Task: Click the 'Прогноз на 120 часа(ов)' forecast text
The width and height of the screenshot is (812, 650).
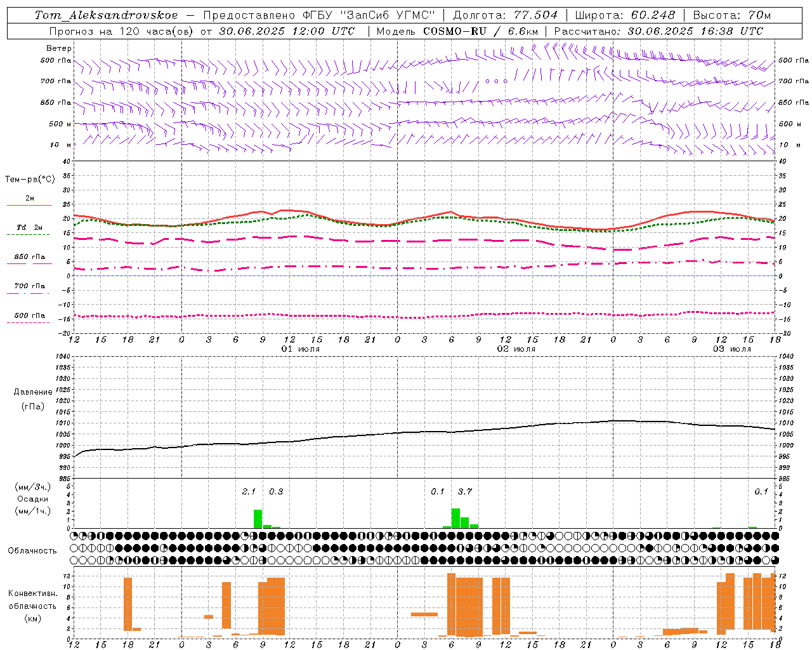Action: pyautogui.click(x=122, y=31)
